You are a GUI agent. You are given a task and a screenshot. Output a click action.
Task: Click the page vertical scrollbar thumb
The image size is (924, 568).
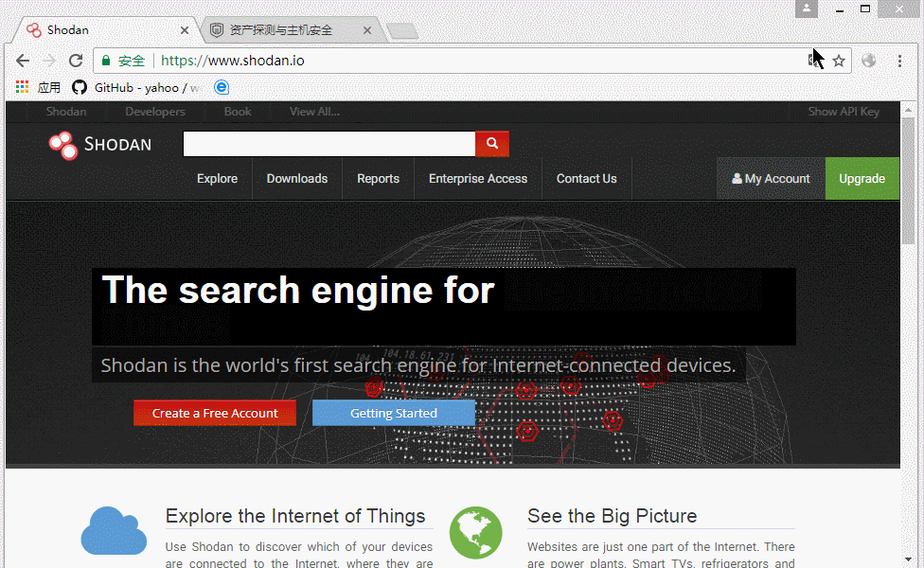[908, 180]
